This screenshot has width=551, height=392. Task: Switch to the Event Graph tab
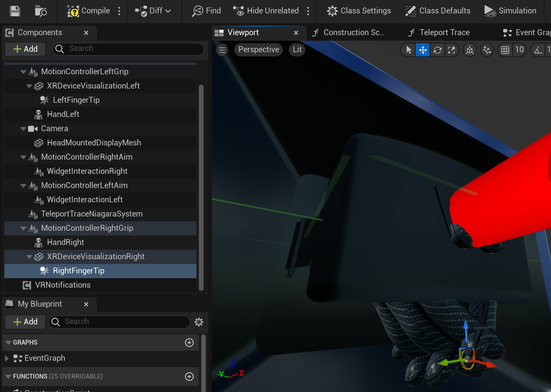tap(527, 33)
